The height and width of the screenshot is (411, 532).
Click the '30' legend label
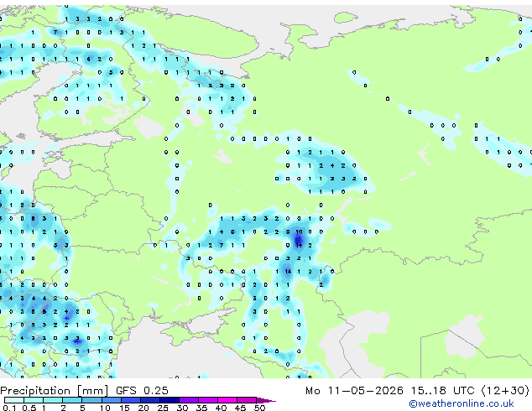[x=182, y=408]
